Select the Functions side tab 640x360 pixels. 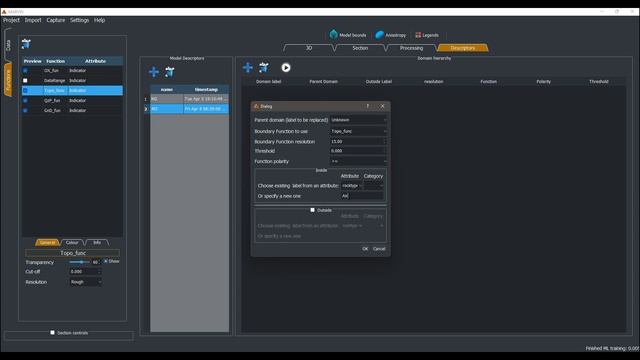coord(8,80)
